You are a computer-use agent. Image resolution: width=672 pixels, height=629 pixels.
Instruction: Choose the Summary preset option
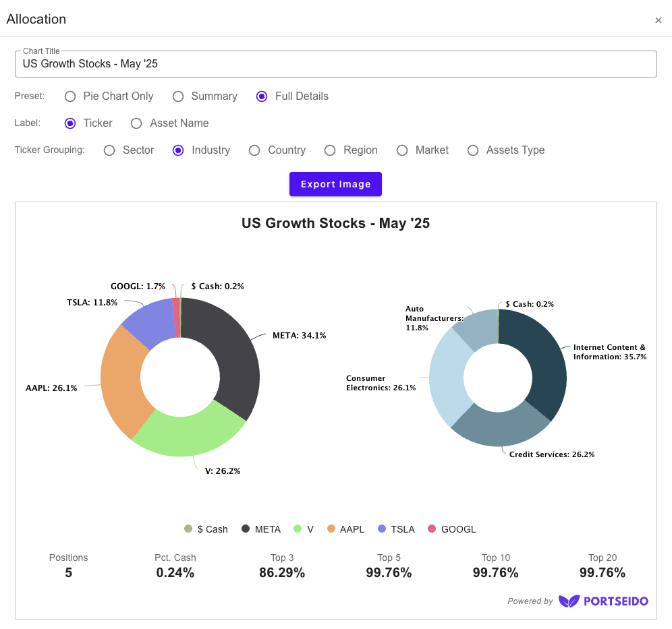point(178,96)
